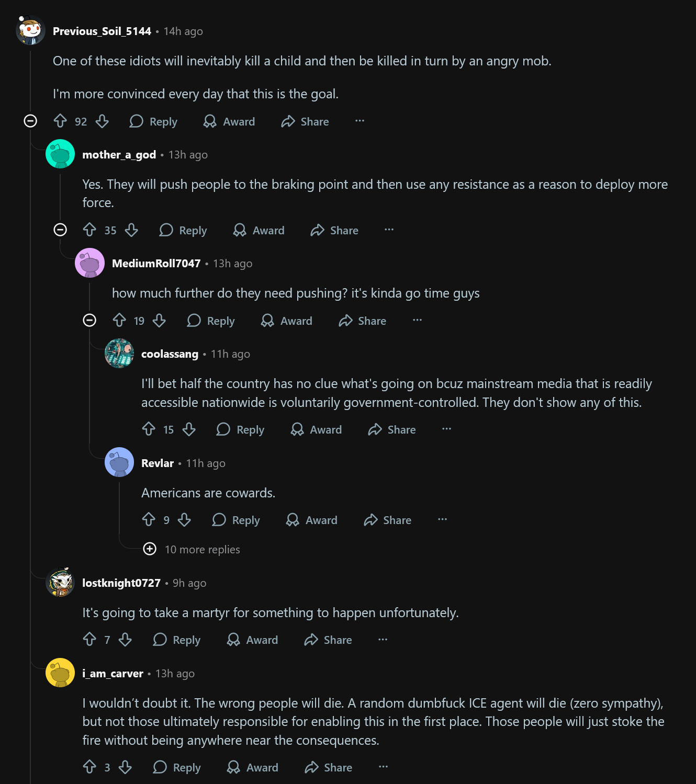Collapse Previous_Soil_5144's comment thread
The height and width of the screenshot is (784, 696).
(31, 121)
